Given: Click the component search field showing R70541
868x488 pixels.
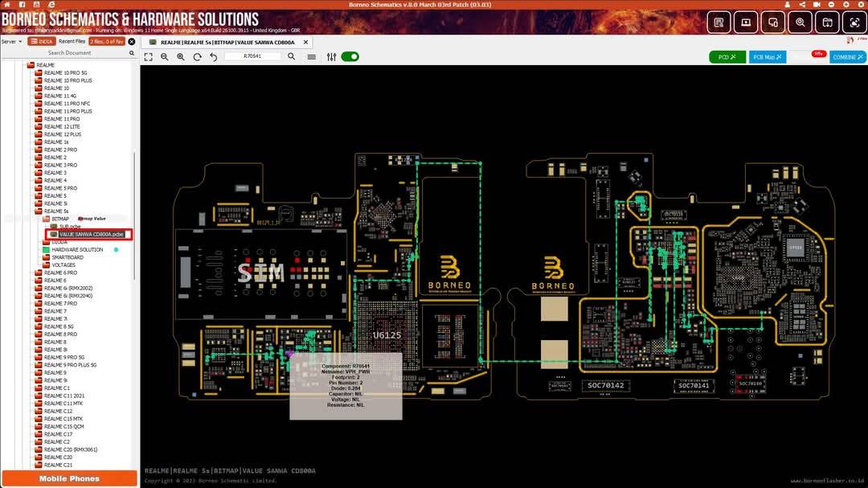Looking at the screenshot, I should tap(252, 56).
